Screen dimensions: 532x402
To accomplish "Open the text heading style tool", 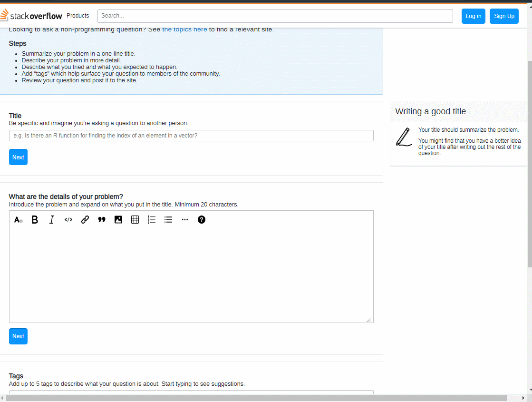I will pyautogui.click(x=19, y=220).
